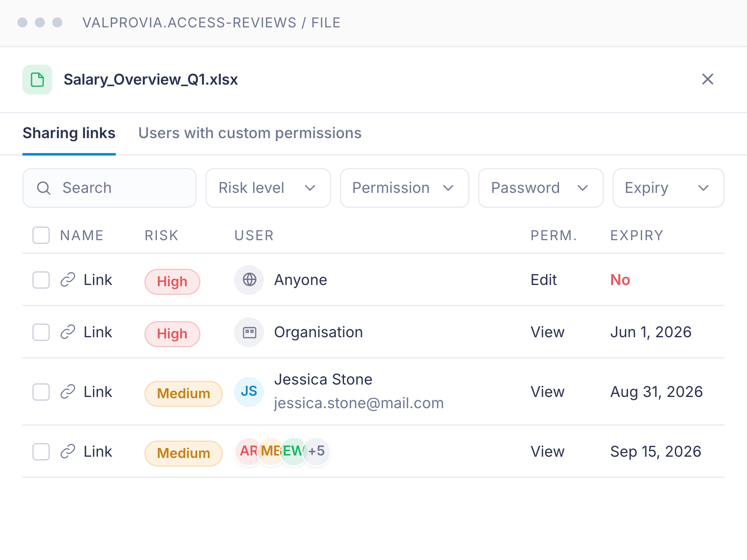747x560 pixels.
Task: Click the AR user avatar
Action: click(x=248, y=451)
